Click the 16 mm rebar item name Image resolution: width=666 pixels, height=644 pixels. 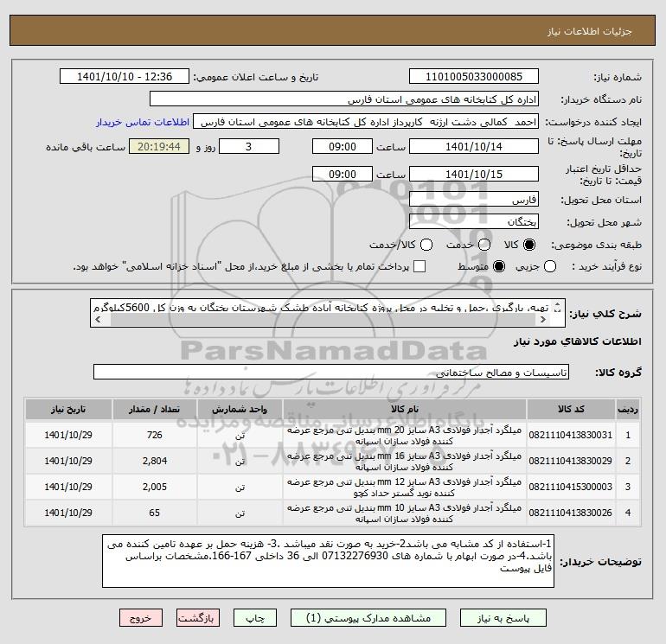click(405, 462)
